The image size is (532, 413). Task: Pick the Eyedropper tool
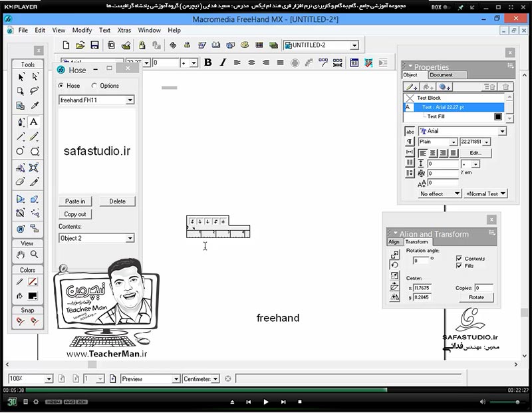click(x=35, y=106)
